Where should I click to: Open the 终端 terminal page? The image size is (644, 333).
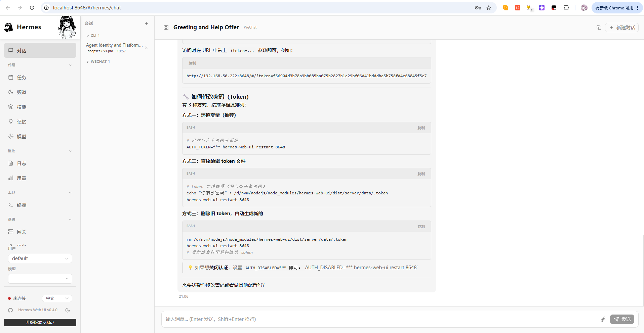[40, 205]
